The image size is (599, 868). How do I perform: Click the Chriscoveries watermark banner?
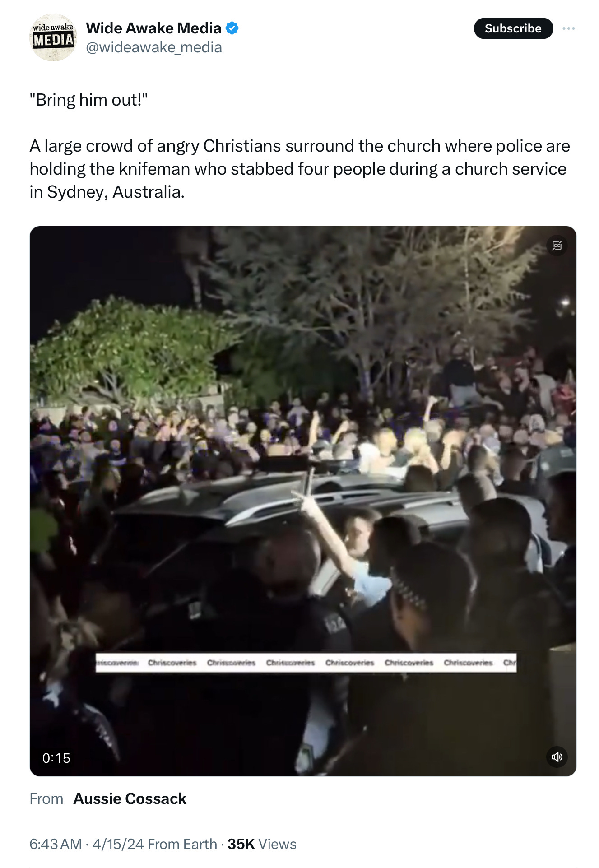[306, 663]
